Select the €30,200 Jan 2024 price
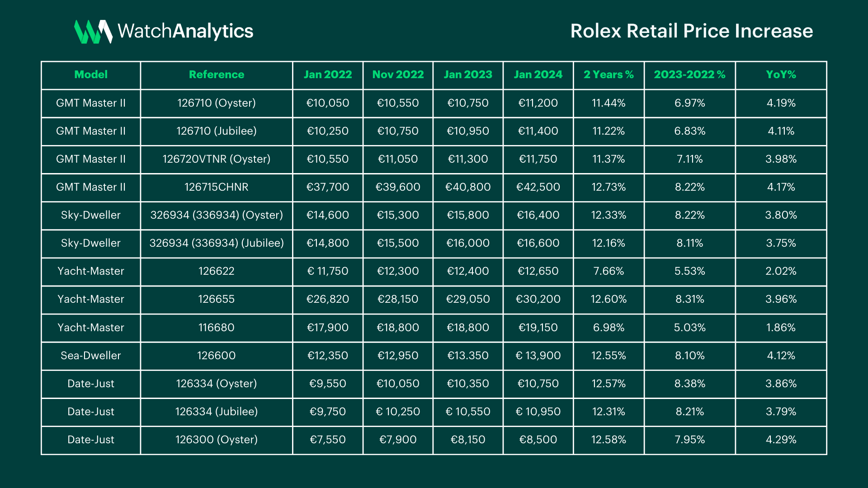868x488 pixels. 538,299
